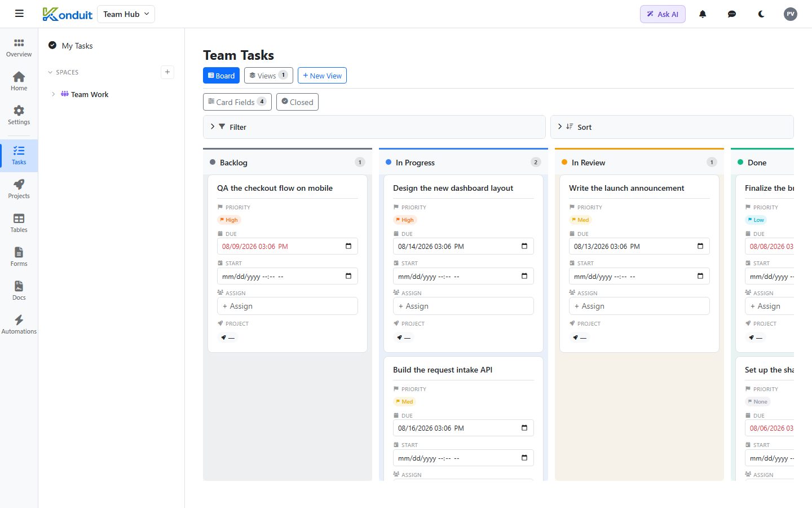The width and height of the screenshot is (812, 508).
Task: Open the chat messages icon
Action: [732, 14]
